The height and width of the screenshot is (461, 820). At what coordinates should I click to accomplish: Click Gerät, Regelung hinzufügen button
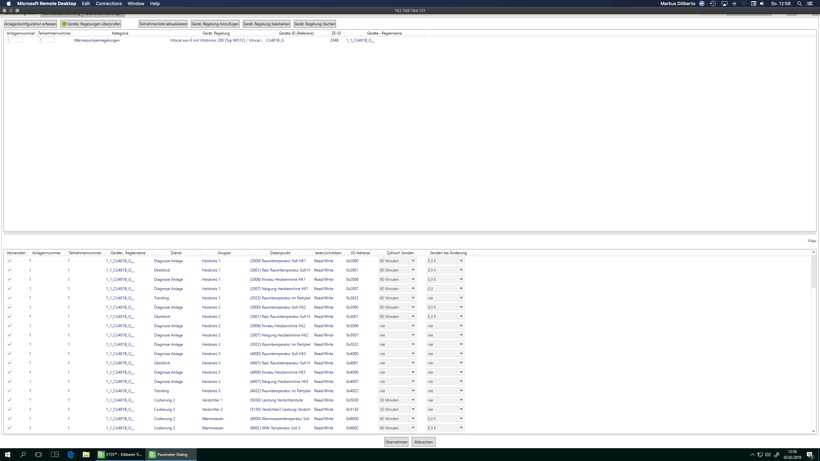pos(215,24)
